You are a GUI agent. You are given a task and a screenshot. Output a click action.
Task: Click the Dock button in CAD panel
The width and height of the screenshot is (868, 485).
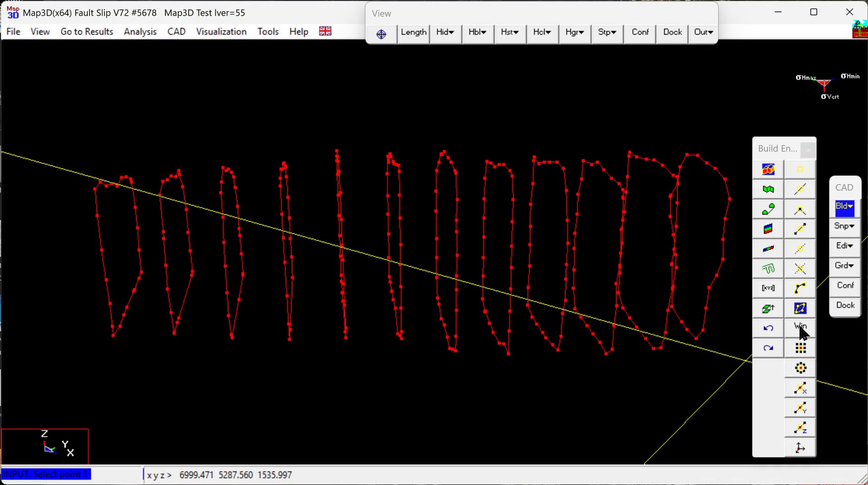845,305
